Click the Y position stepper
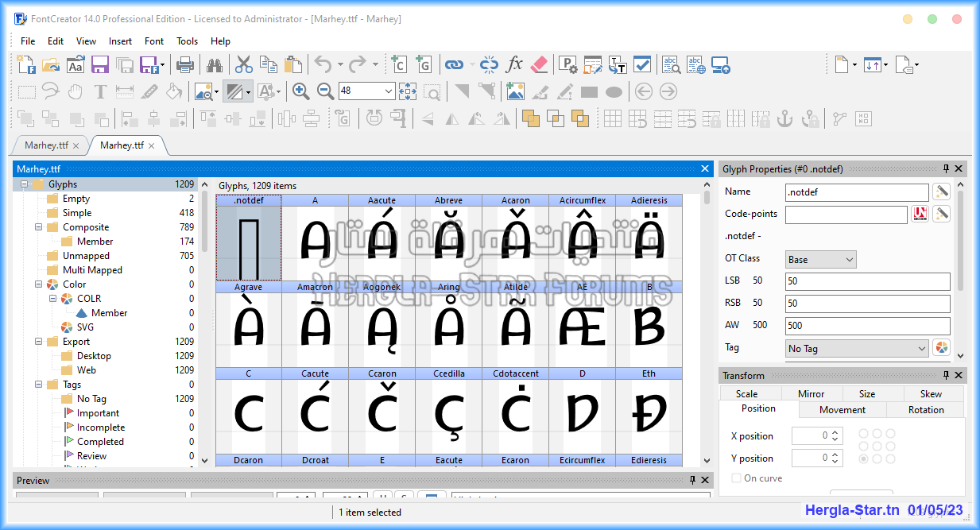 pos(835,458)
